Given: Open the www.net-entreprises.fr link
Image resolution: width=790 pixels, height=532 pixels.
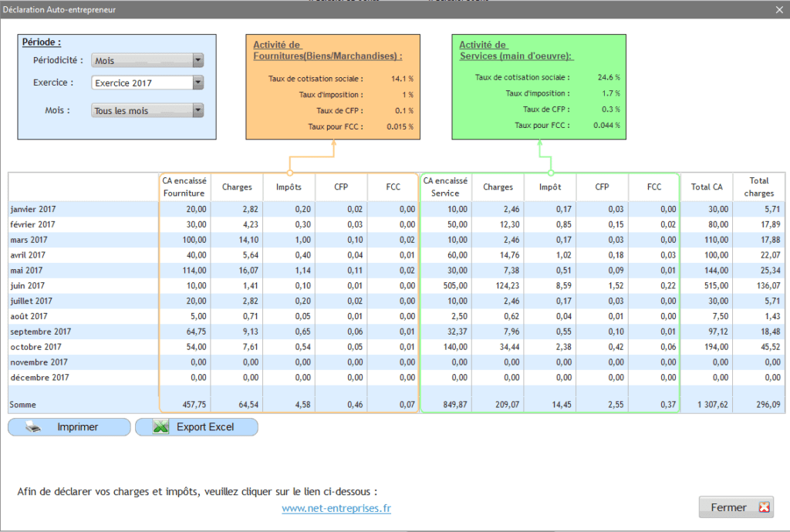Looking at the screenshot, I should 336,508.
